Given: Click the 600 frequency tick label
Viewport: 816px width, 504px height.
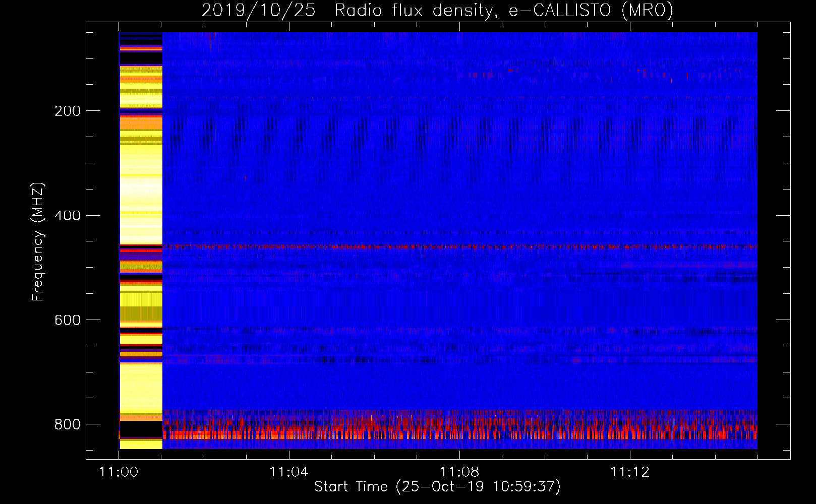Looking at the screenshot, I should pos(68,321).
